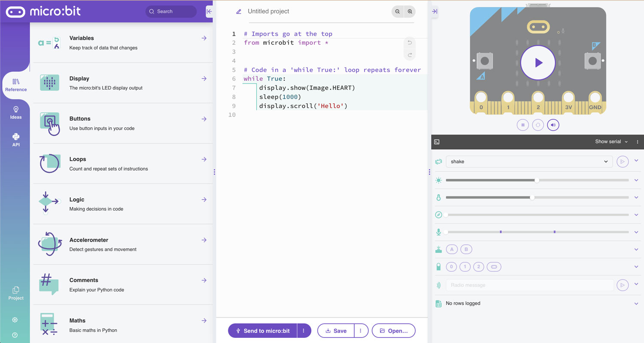The height and width of the screenshot is (343, 644).
Task: Collapse the left sidebar panel
Action: tap(209, 12)
